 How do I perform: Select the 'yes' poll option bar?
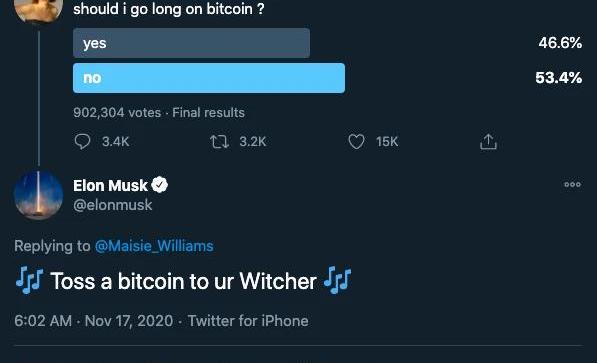tap(192, 43)
